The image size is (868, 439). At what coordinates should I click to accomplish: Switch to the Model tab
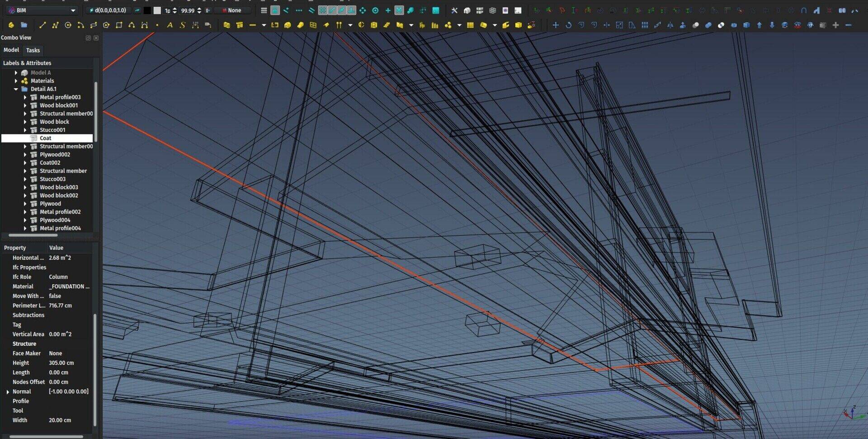(x=11, y=50)
